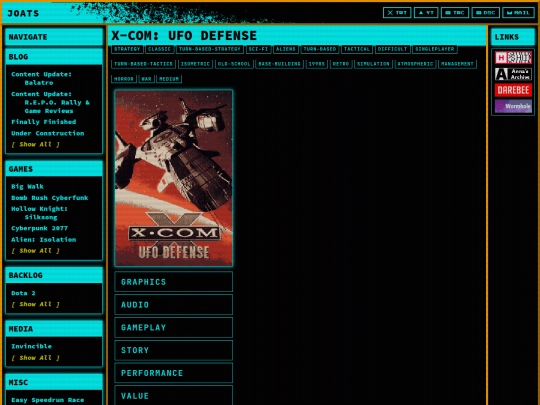This screenshot has height=405, width=540.
Task: Show all entries under Backlog
Action: (x=35, y=304)
